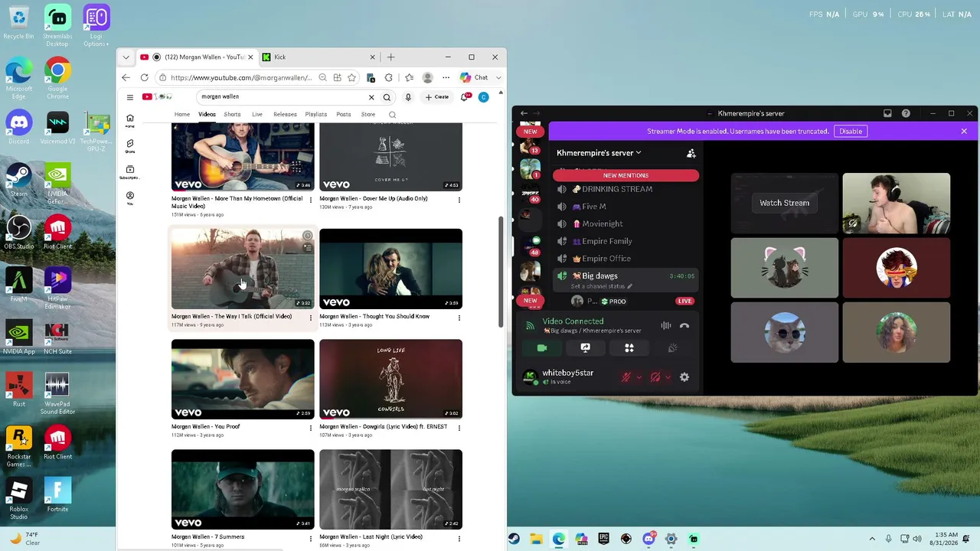The height and width of the screenshot is (551, 980).
Task: Open Edge settings and more menu
Action: [446, 77]
